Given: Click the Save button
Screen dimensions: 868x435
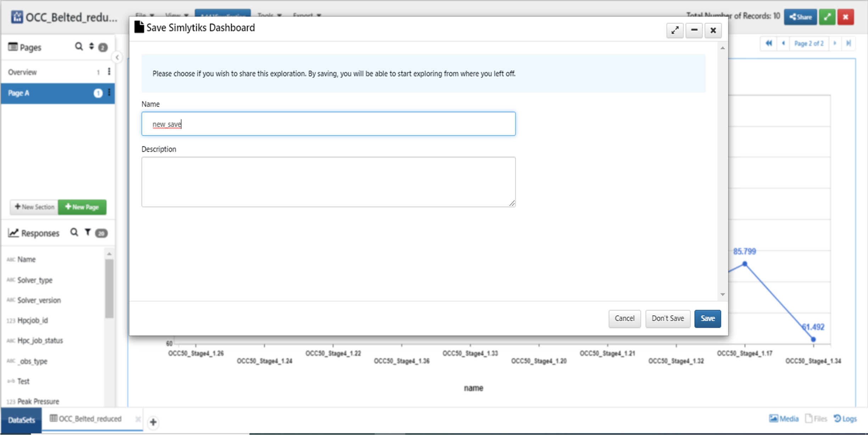Looking at the screenshot, I should click(707, 318).
